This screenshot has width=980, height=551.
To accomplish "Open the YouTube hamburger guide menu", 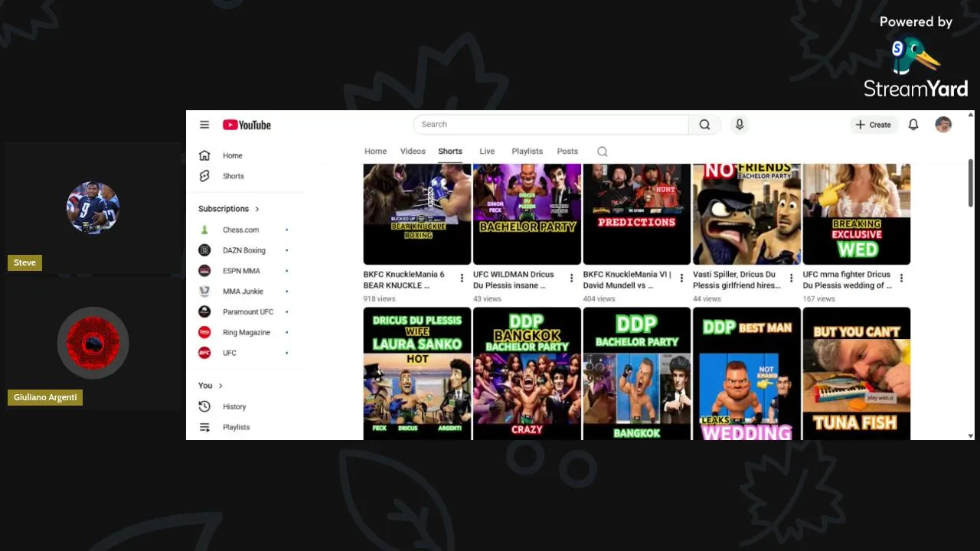I will (204, 125).
